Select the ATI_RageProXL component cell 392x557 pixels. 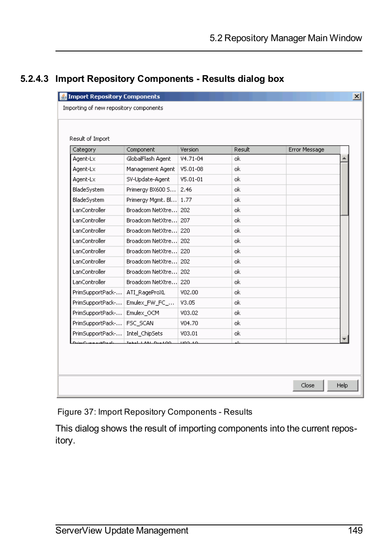click(151, 292)
